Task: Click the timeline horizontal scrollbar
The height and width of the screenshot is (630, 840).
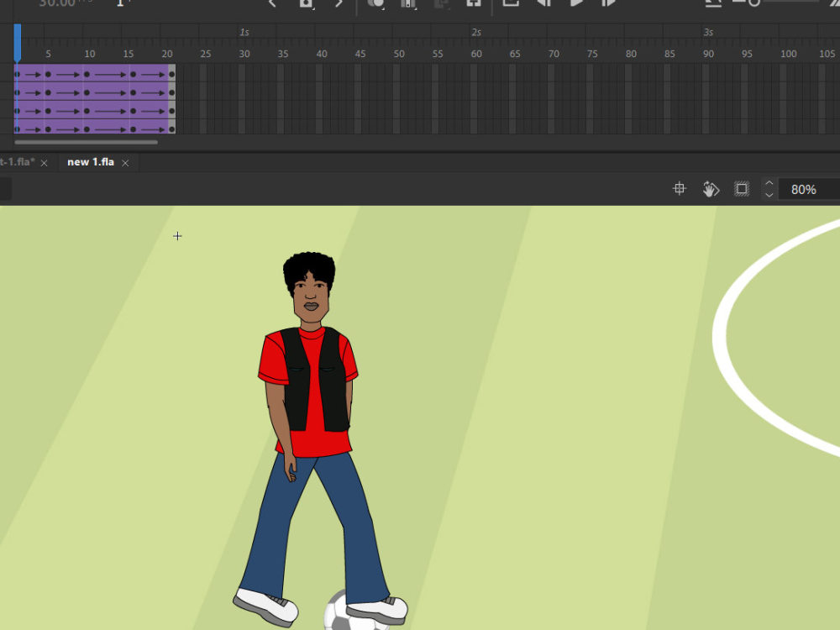Action: tap(87, 143)
